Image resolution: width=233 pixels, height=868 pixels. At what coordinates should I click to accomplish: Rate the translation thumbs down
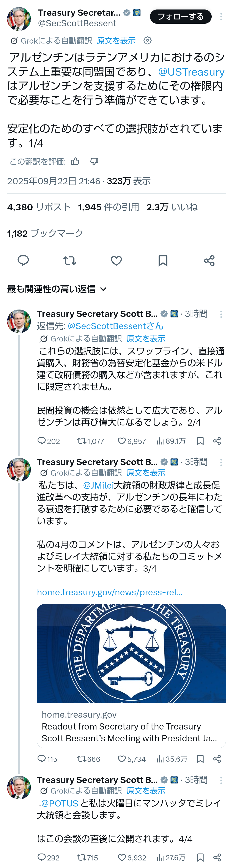point(94,161)
